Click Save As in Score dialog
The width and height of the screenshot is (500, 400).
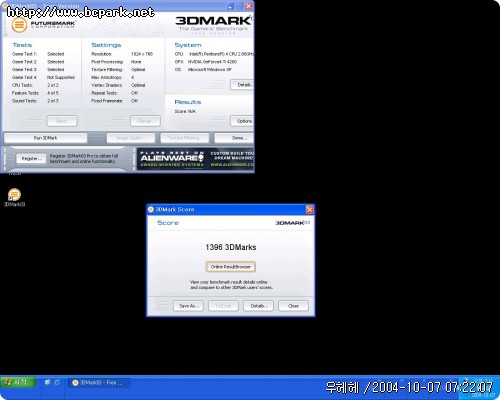(x=188, y=306)
